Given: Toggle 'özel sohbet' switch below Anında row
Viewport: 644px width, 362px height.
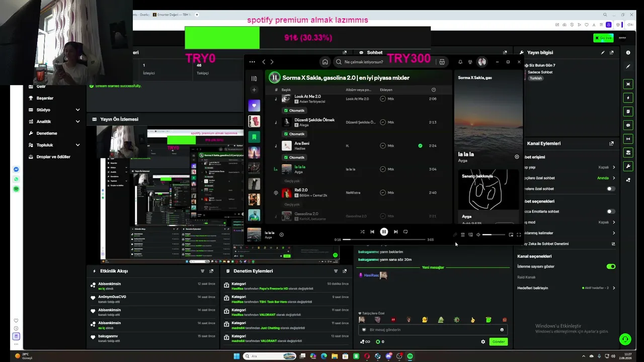Looking at the screenshot, I should pos(611,189).
